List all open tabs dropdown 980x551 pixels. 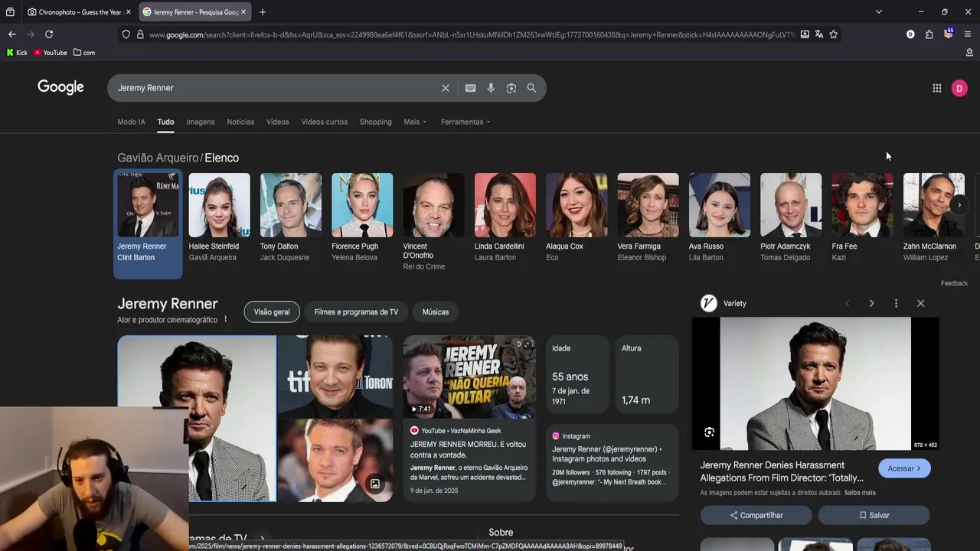[x=879, y=12]
